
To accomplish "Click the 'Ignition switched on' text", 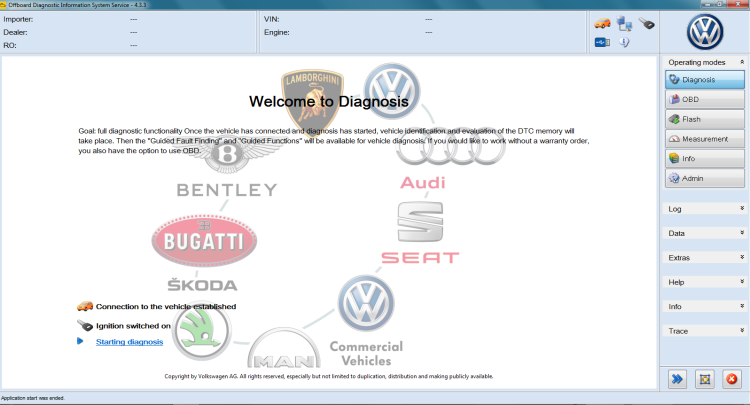I will (133, 326).
